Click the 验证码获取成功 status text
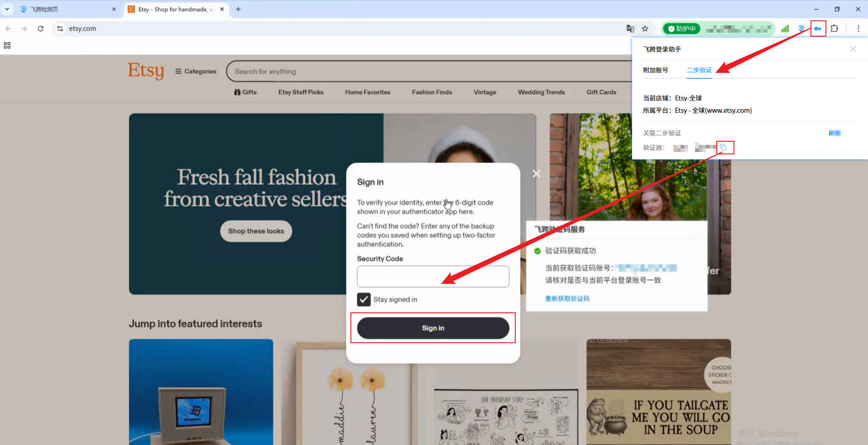The width and height of the screenshot is (868, 445). click(571, 251)
